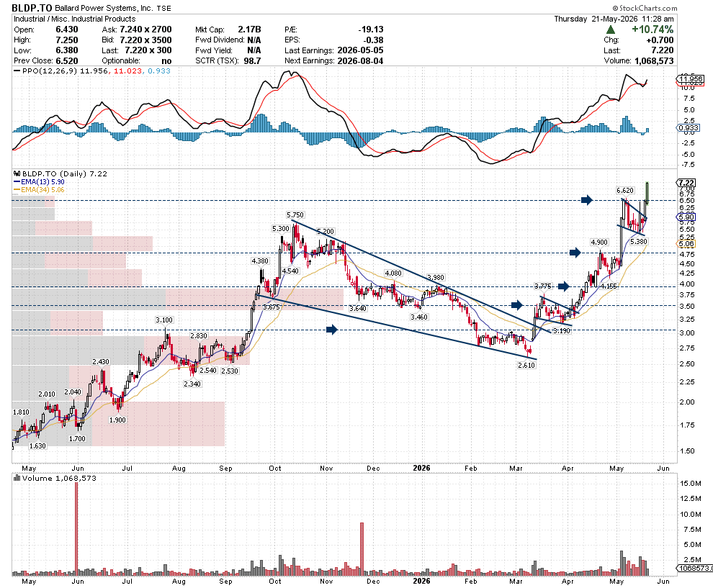Select the blue arrow at the 6.50 line
The width and height of the screenshot is (713, 588).
pos(587,200)
